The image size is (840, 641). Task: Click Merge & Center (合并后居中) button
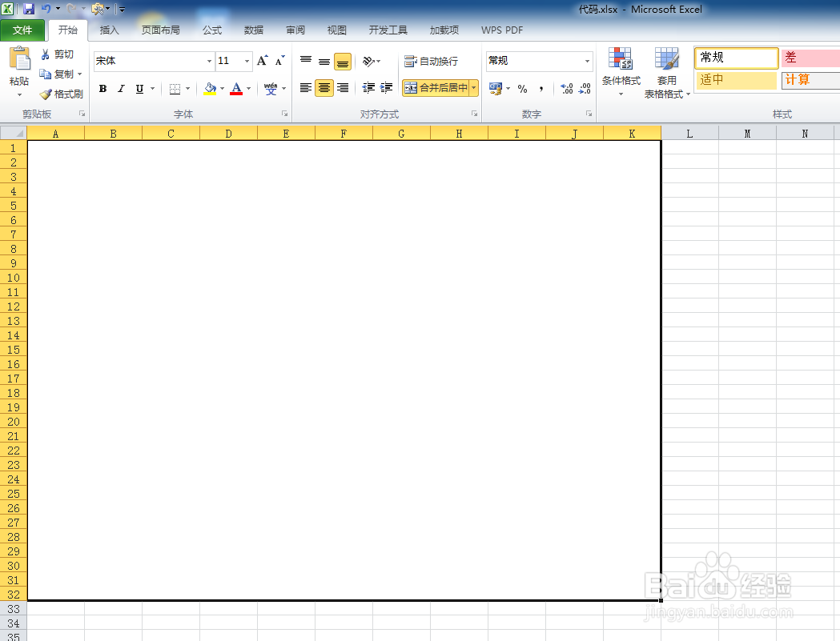[436, 88]
